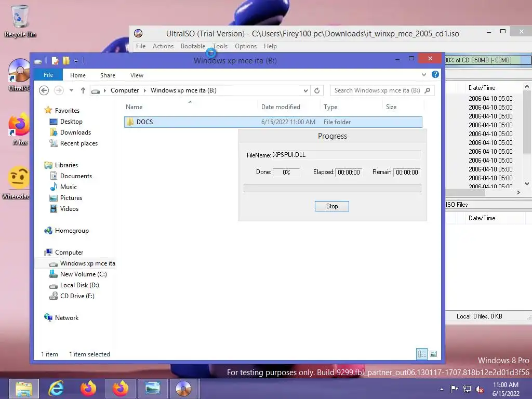Open the picture viewer taskbar icon
The height and width of the screenshot is (399, 532).
coord(153,389)
